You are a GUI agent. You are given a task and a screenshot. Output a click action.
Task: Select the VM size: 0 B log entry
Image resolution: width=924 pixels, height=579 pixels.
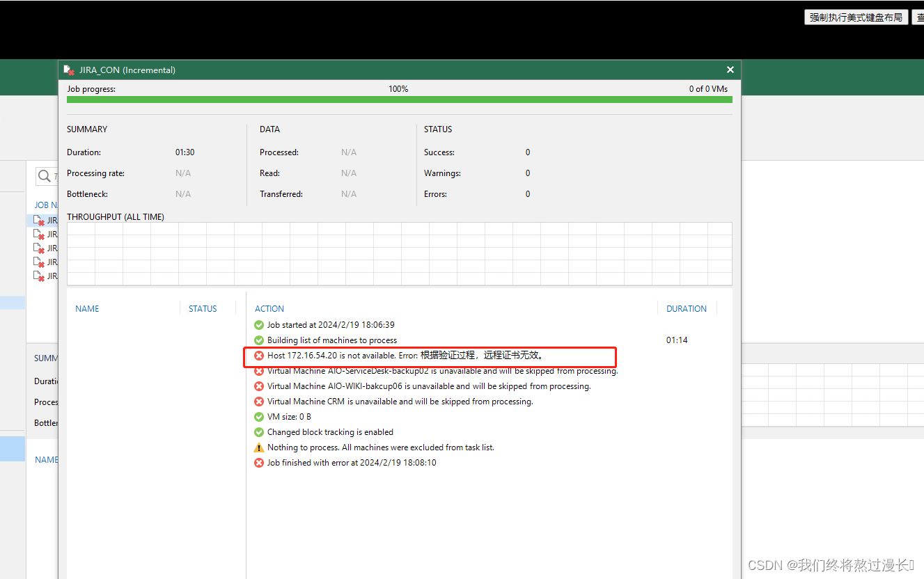point(289,417)
